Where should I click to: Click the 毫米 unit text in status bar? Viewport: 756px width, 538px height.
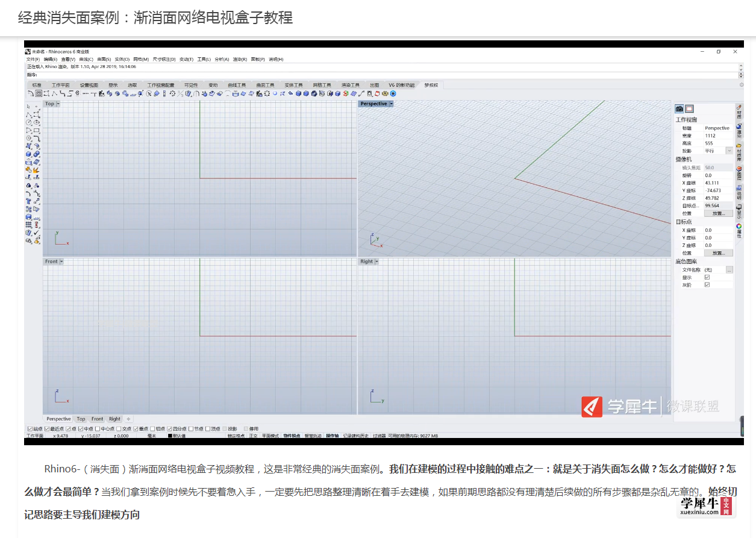point(151,436)
